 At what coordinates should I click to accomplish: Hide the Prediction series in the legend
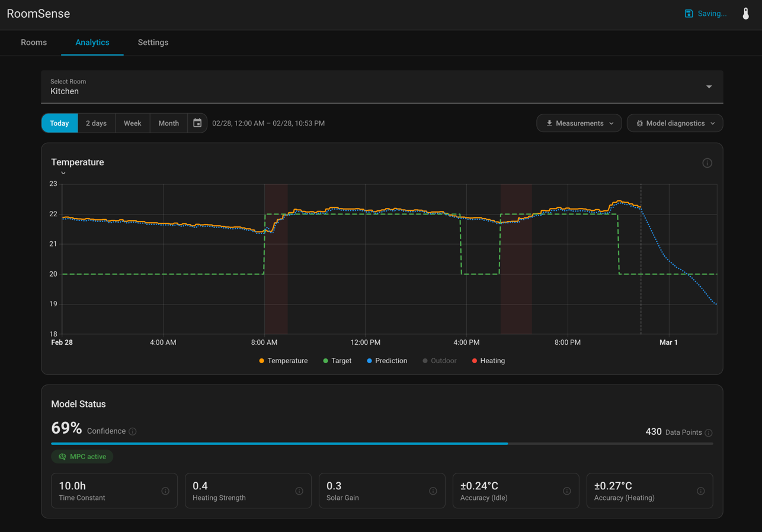point(387,361)
